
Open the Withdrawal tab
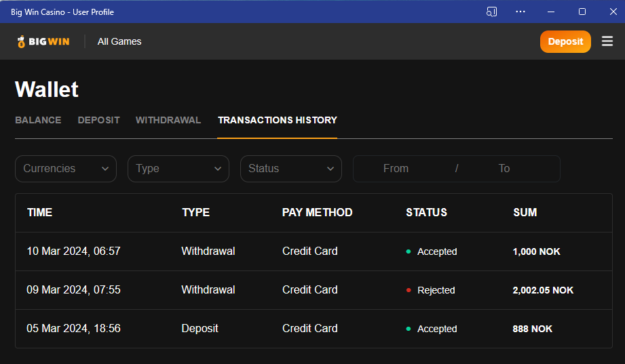(x=168, y=120)
